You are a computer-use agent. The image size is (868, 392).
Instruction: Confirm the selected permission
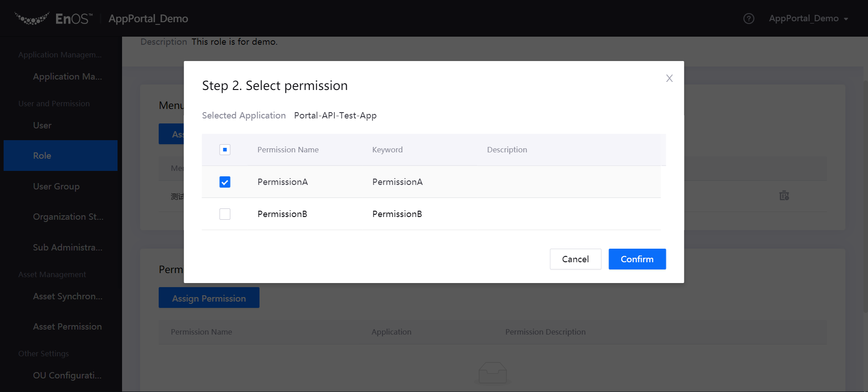[x=637, y=259]
